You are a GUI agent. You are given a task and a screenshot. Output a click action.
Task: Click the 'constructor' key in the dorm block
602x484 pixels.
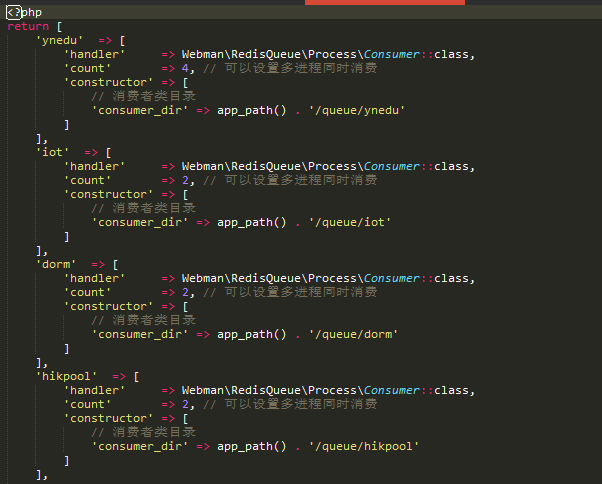point(104,306)
